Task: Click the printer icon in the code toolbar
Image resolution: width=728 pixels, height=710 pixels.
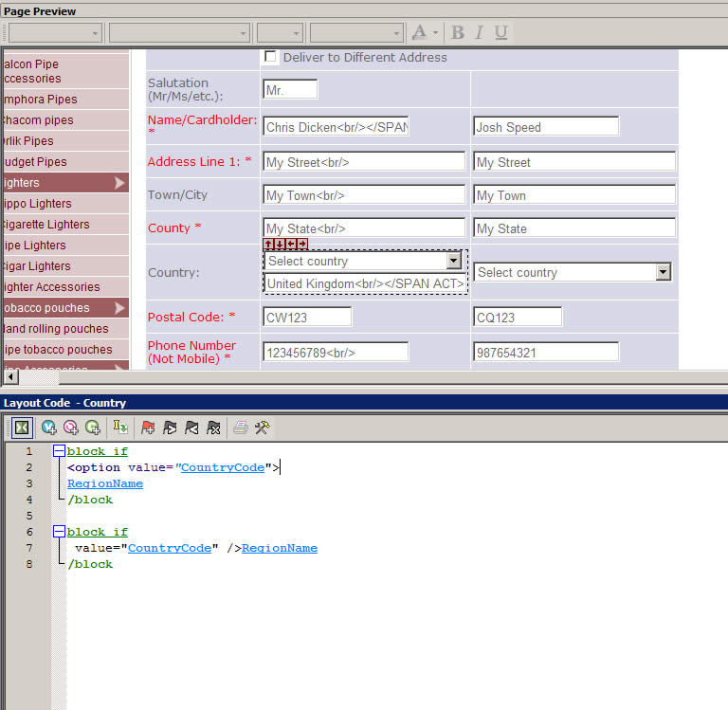Action: coord(241,428)
